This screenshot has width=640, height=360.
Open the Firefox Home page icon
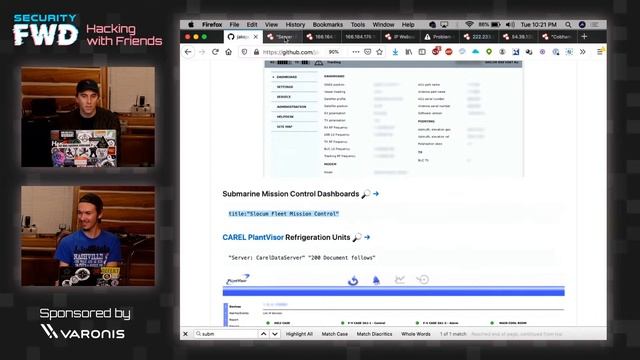point(229,52)
